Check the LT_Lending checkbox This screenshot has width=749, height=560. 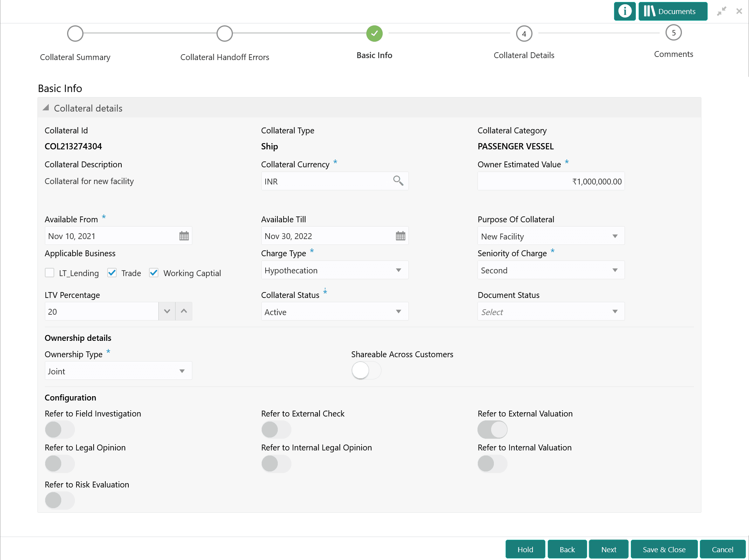(x=50, y=273)
